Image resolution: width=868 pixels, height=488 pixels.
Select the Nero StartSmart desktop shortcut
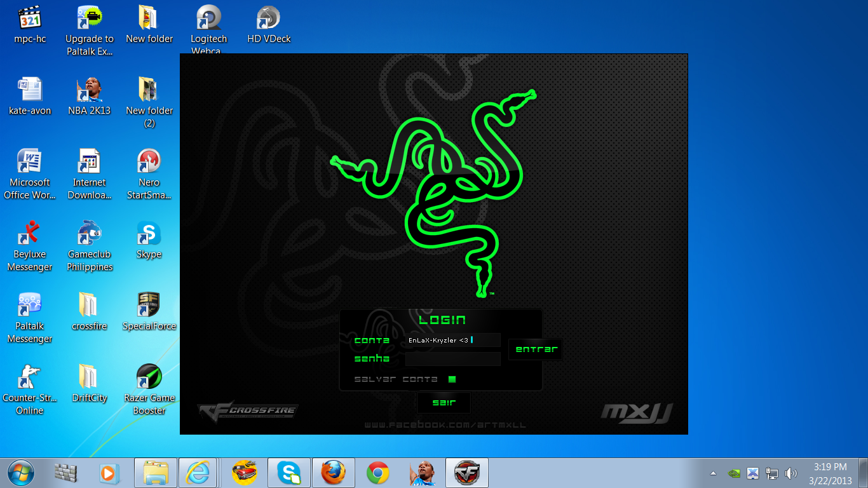149,175
